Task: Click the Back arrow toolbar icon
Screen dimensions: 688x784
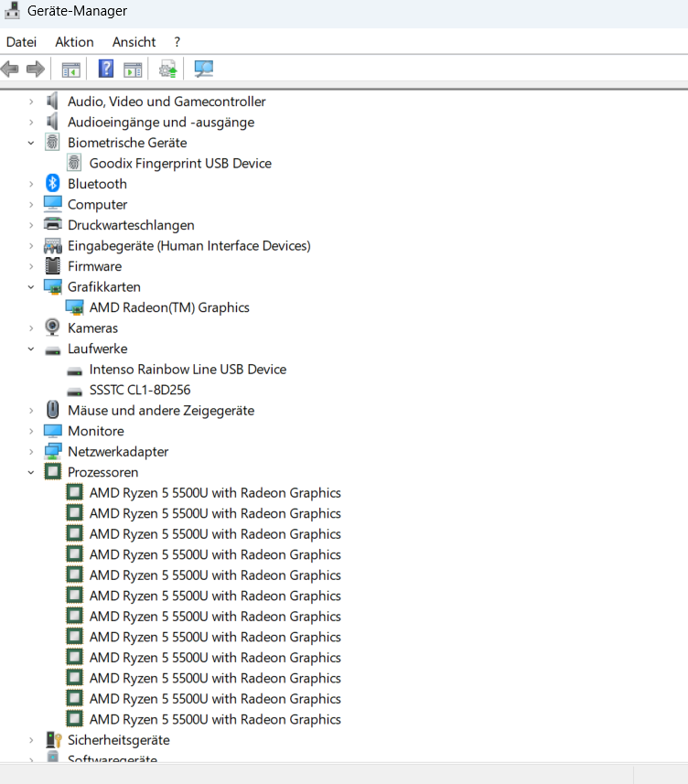Action: [10, 69]
